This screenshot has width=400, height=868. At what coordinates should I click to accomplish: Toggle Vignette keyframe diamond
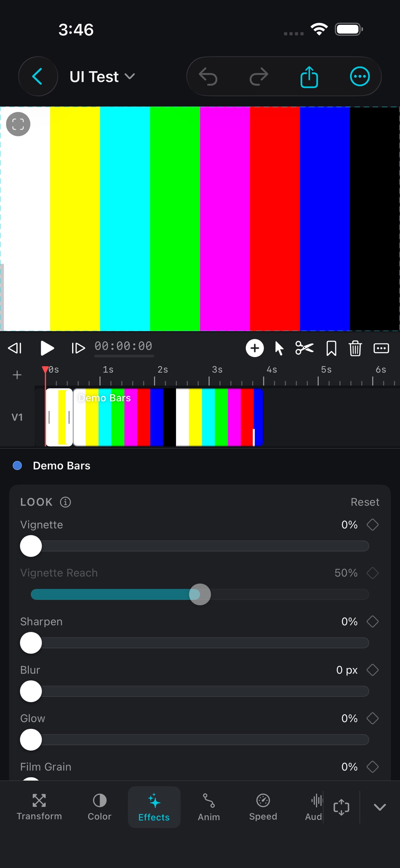pos(372,525)
